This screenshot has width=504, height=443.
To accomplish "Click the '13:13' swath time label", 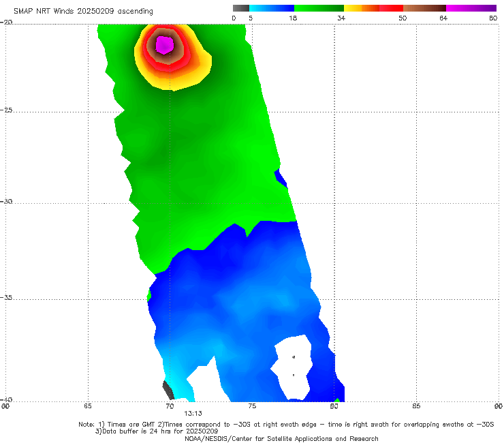I will pyautogui.click(x=193, y=414).
